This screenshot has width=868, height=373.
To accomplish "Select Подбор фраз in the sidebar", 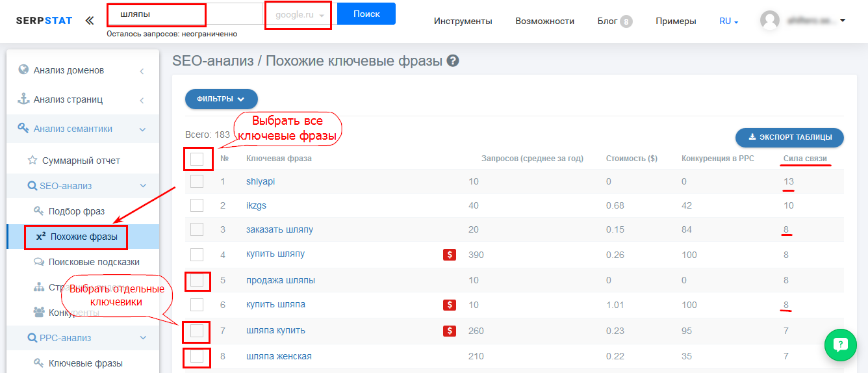I will (76, 211).
